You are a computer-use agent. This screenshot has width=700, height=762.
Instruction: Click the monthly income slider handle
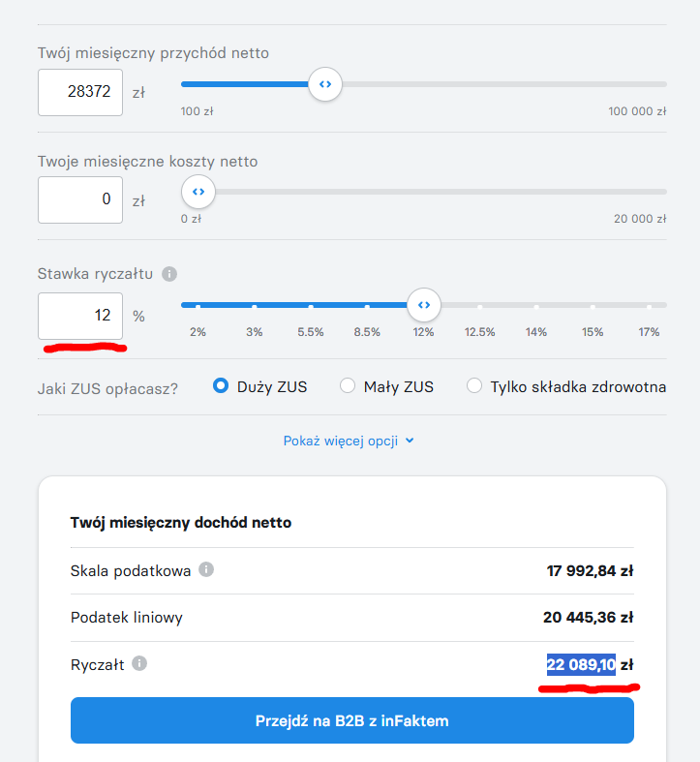pos(325,84)
